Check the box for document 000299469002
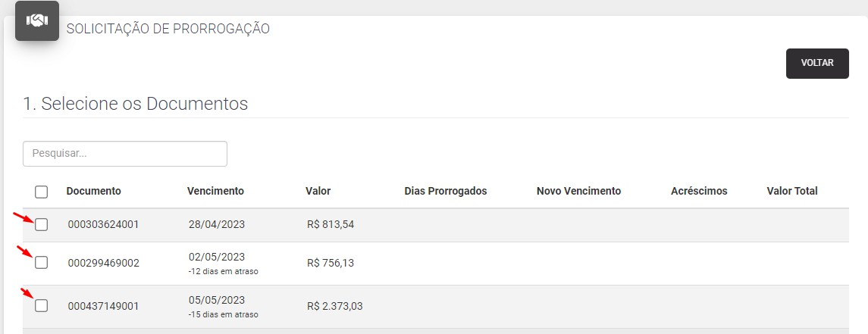The height and width of the screenshot is (334, 868). click(41, 263)
